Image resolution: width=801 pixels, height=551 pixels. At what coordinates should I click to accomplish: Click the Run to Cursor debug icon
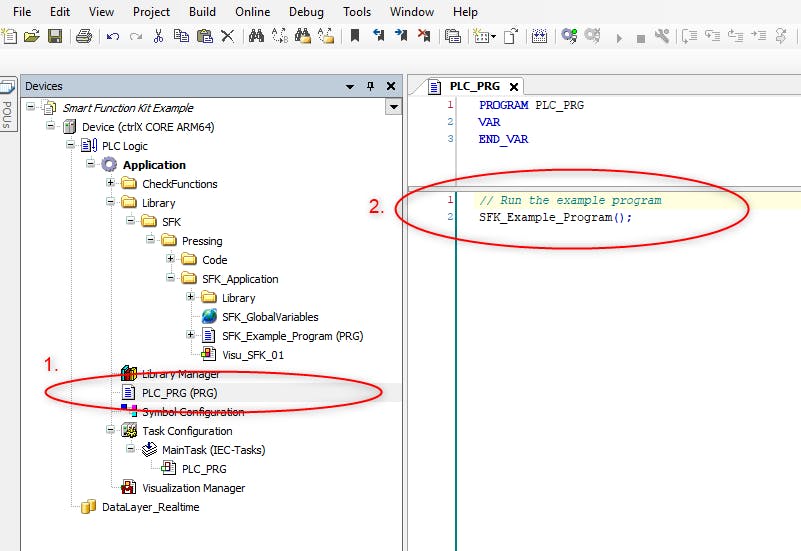(x=759, y=36)
